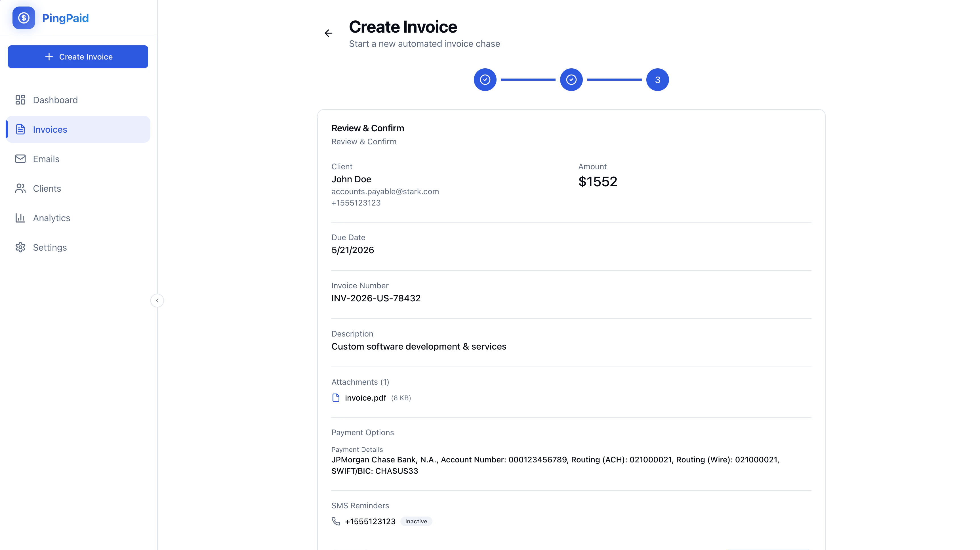Click the Settings gear icon

(20, 247)
